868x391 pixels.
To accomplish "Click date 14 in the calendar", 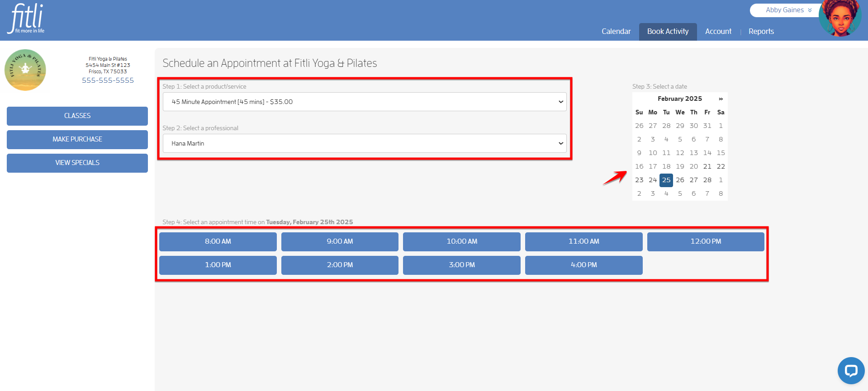I will [707, 153].
